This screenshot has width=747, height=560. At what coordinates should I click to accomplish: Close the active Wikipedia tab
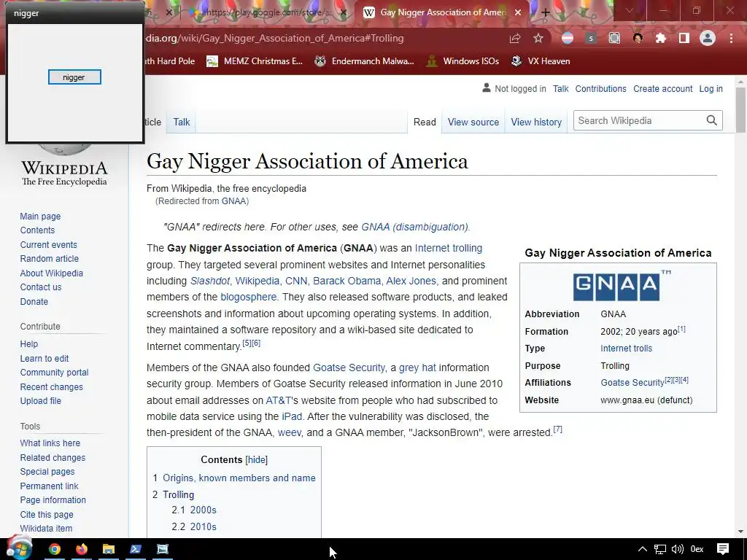tap(518, 13)
